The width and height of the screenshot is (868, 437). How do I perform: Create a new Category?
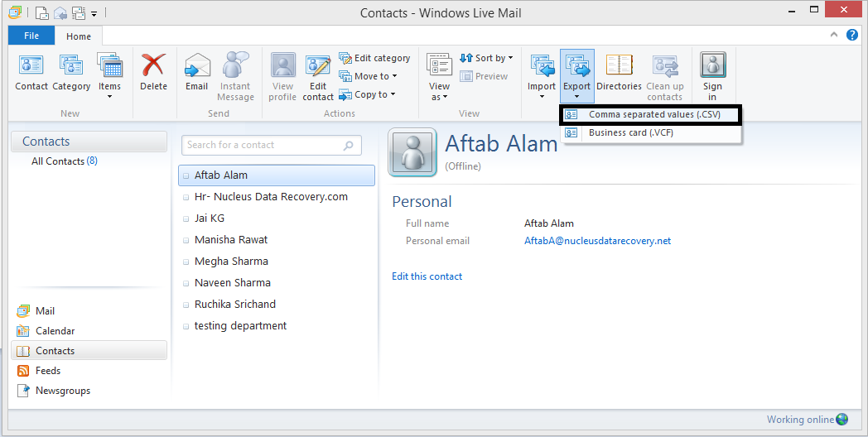[71, 73]
